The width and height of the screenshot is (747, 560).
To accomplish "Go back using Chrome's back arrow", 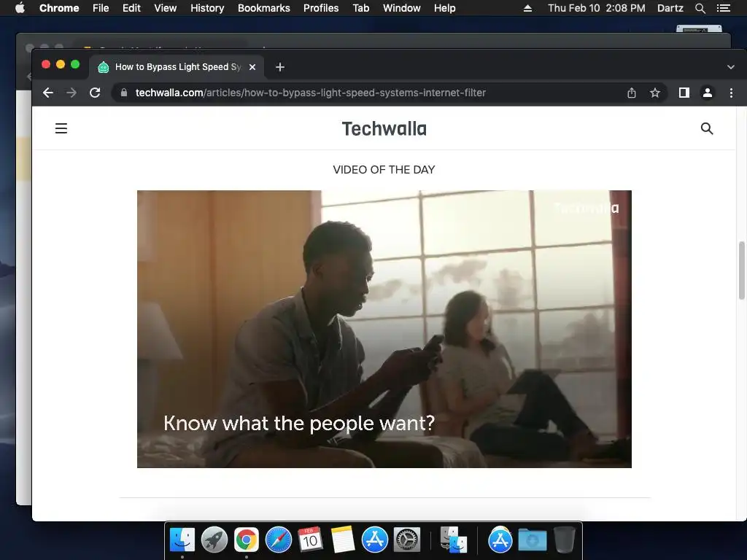I will point(47,93).
